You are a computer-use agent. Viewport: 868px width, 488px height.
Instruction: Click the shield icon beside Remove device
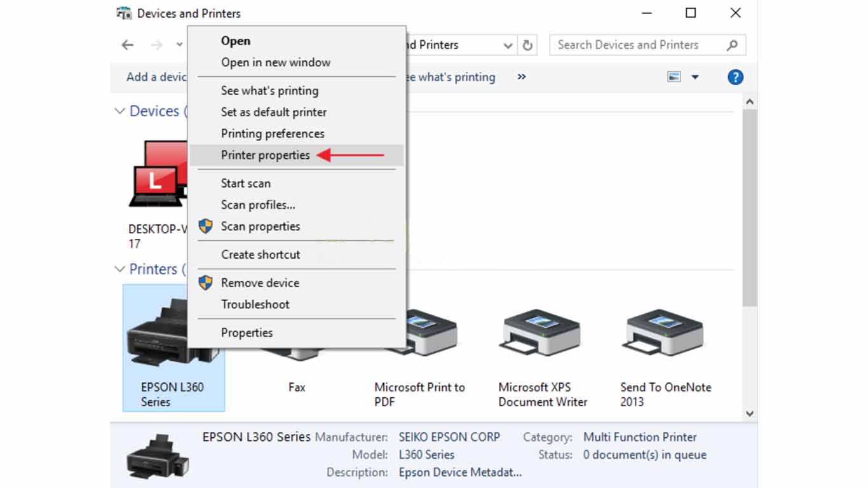click(205, 283)
